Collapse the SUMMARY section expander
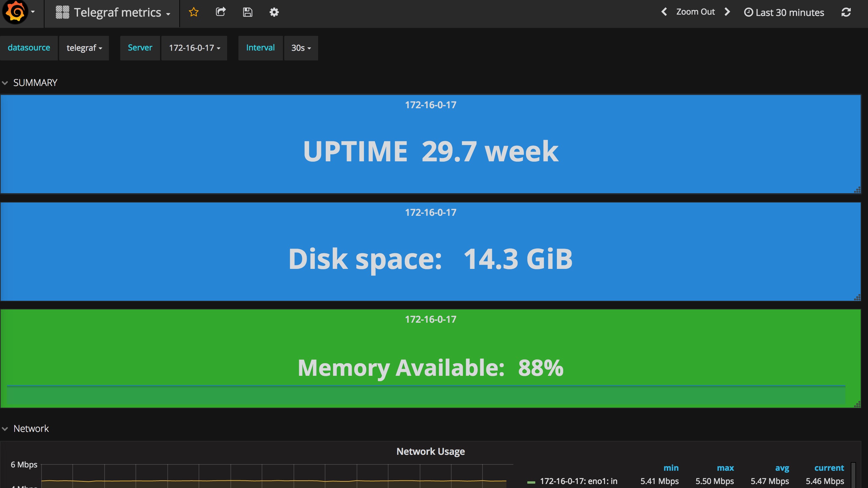Screen dimensions: 868x488 5,83
